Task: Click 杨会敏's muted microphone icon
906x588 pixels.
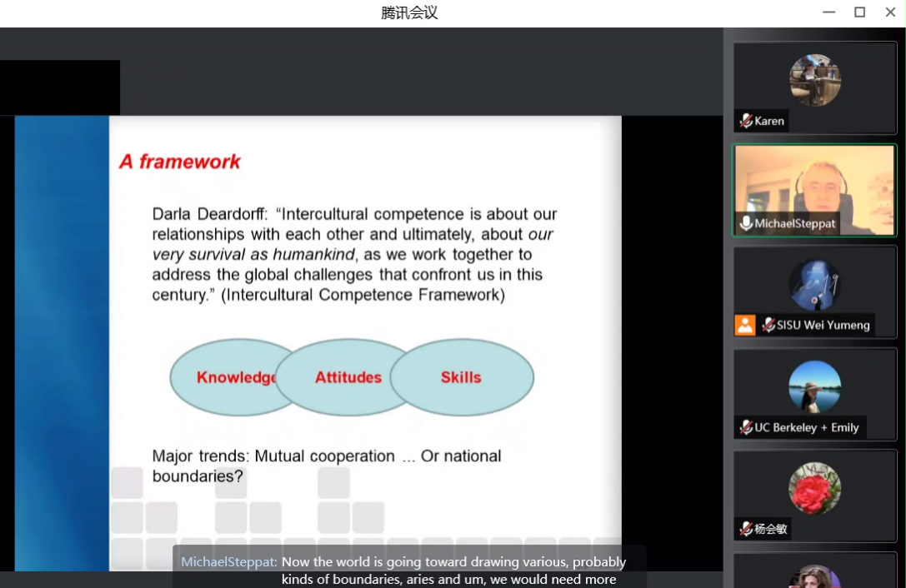Action: [x=746, y=529]
